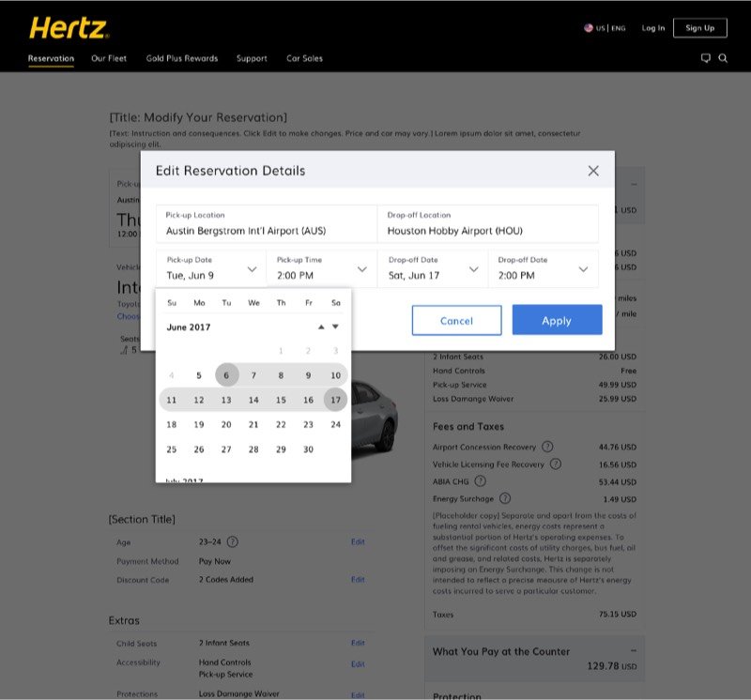The image size is (751, 700).
Task: Show help icon next to Age 23–24
Action: tap(232, 541)
